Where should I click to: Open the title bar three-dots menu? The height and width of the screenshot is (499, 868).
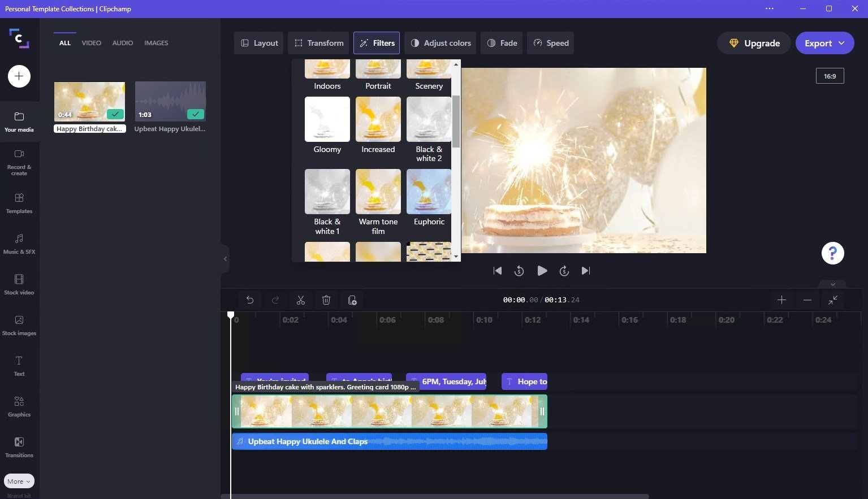pyautogui.click(x=769, y=8)
